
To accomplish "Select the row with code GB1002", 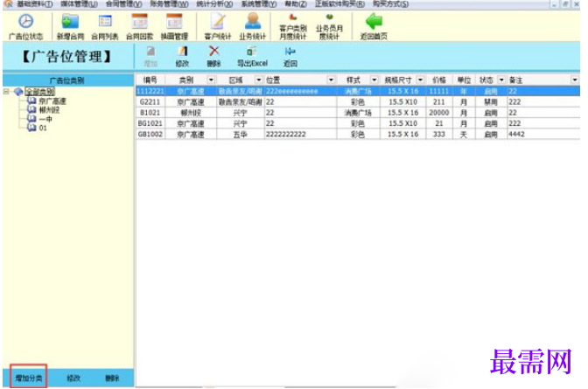I will point(358,134).
